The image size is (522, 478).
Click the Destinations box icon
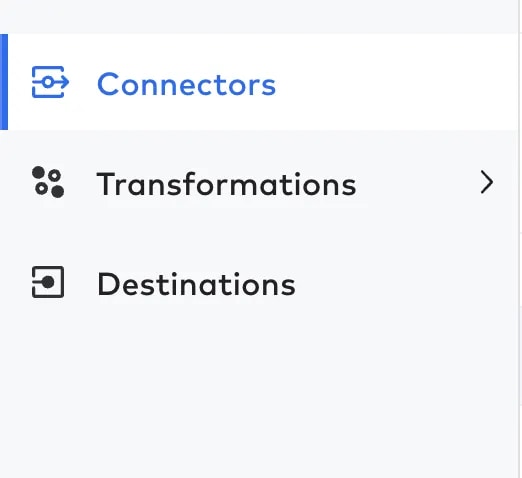click(48, 282)
